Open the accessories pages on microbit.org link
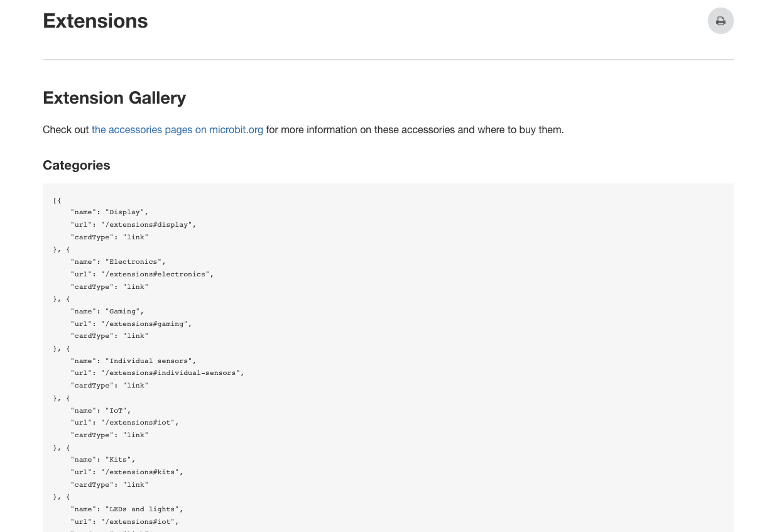The width and height of the screenshot is (762, 532). (177, 129)
